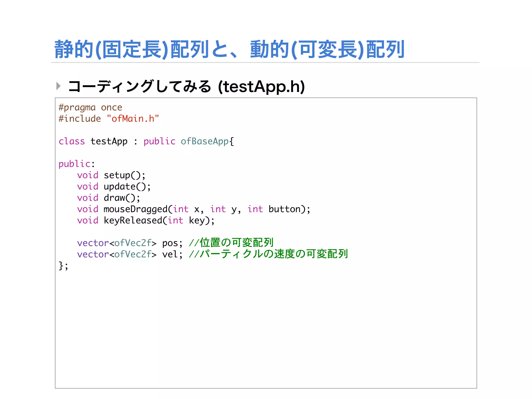Click the heading text コーディングしてみる (testApp.h)
The width and height of the screenshot is (532, 399).
(x=186, y=87)
